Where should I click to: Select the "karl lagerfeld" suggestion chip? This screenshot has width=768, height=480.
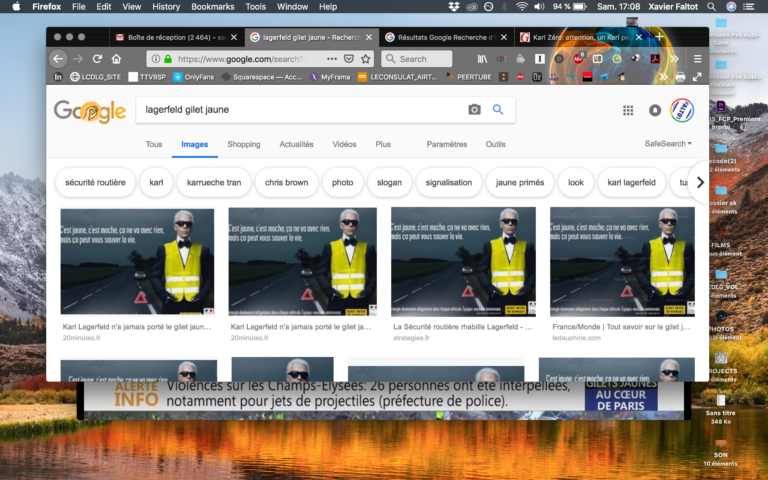tap(631, 182)
